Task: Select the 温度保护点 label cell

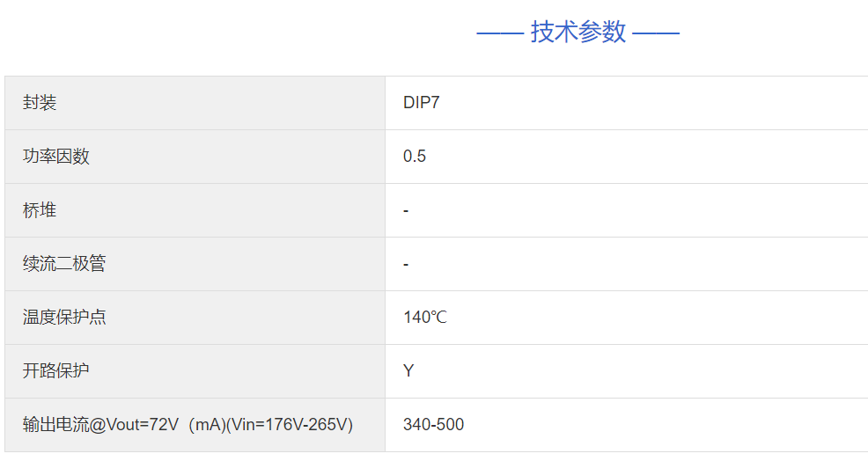Action: click(x=64, y=318)
